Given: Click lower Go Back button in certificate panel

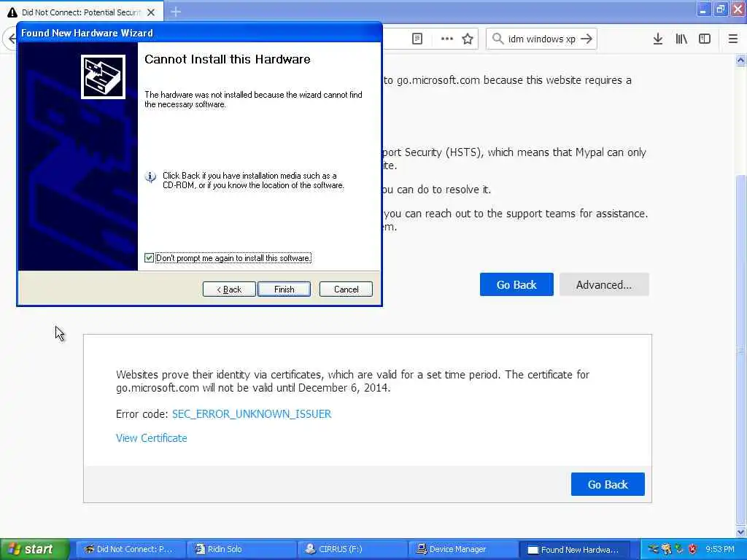Looking at the screenshot, I should [x=608, y=484].
